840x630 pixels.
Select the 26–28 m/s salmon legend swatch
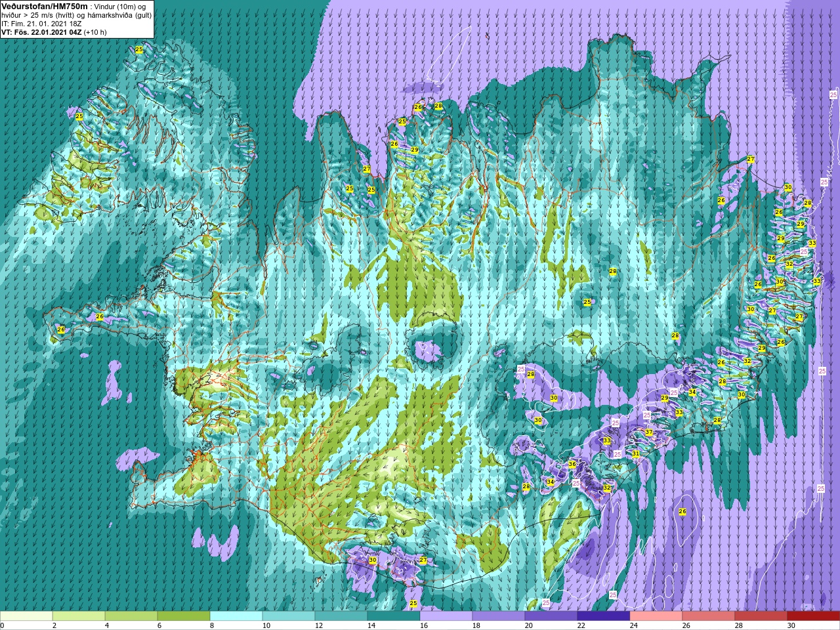709,616
